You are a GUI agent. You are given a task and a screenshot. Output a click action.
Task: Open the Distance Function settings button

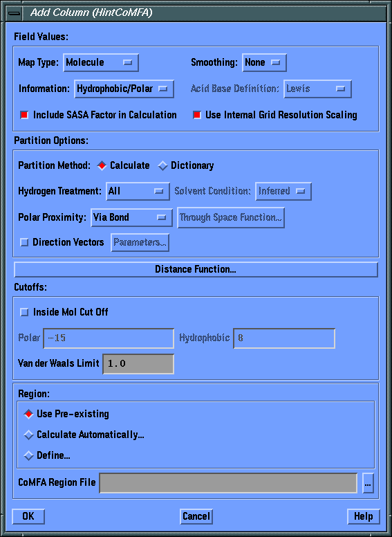(196, 269)
